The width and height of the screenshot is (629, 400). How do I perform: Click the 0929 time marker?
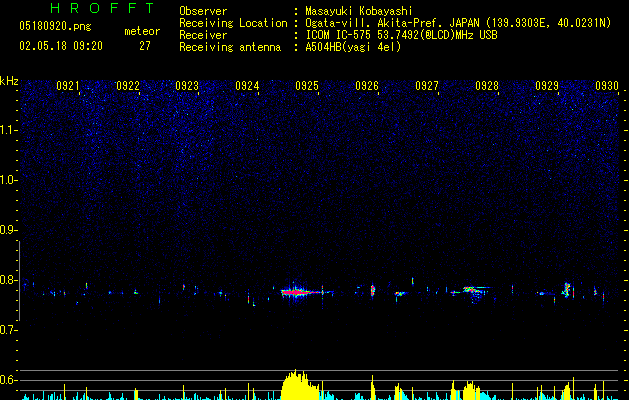point(547,86)
